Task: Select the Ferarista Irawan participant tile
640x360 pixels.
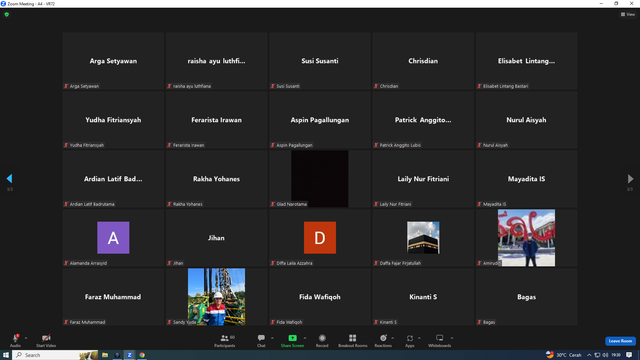Action: 216,120
